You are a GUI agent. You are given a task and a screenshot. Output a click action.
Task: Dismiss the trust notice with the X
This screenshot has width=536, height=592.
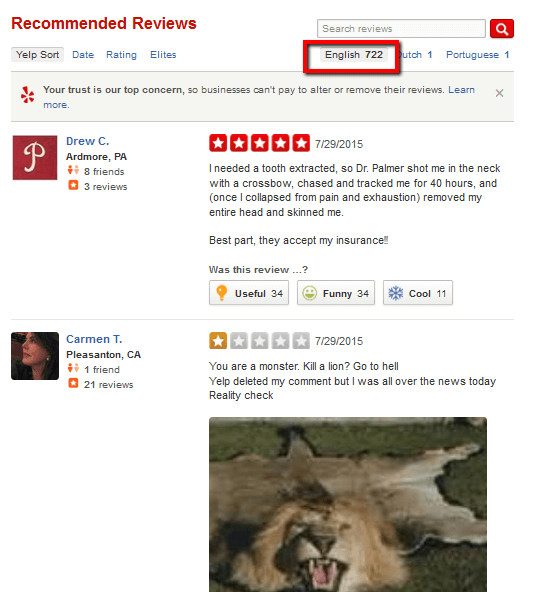coord(499,93)
